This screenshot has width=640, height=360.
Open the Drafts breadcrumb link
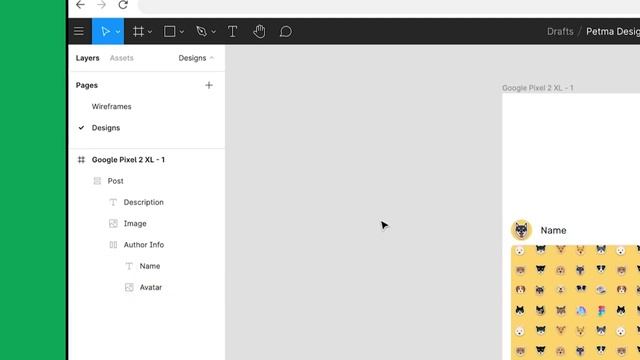[x=560, y=31]
